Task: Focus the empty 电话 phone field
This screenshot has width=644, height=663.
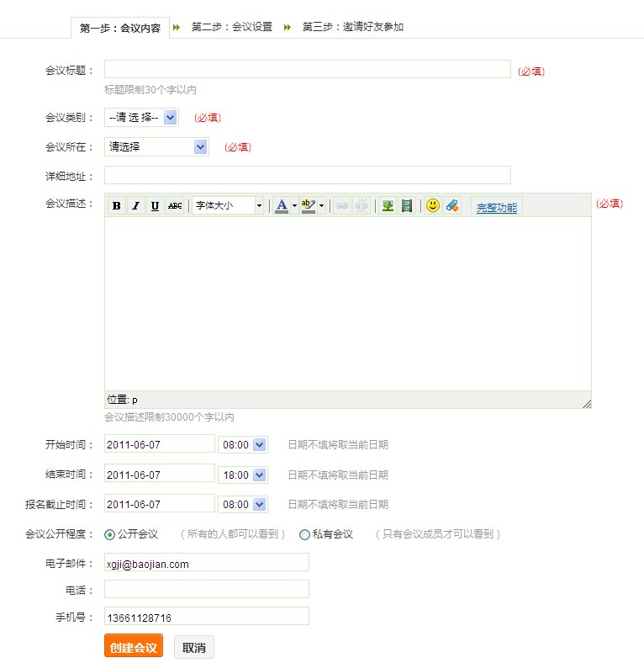Action: point(207,590)
